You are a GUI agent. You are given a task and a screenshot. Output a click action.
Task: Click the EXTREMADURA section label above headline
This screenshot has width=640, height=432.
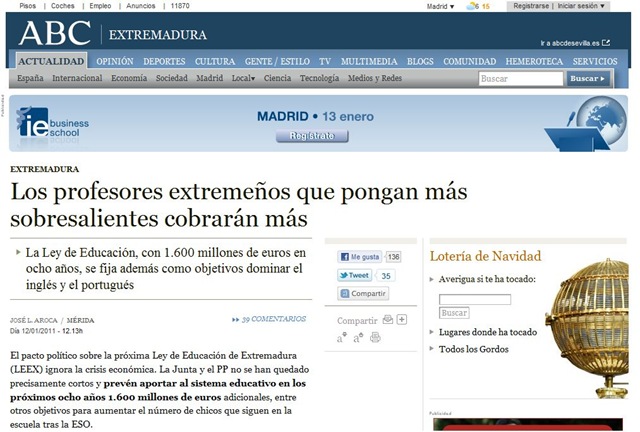[x=44, y=169]
